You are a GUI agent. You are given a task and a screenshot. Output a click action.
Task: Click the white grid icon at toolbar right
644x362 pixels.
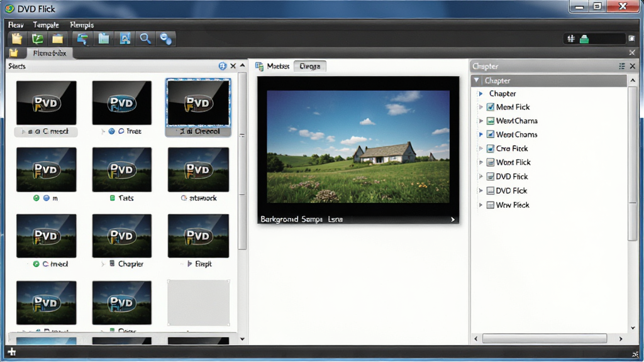click(571, 38)
